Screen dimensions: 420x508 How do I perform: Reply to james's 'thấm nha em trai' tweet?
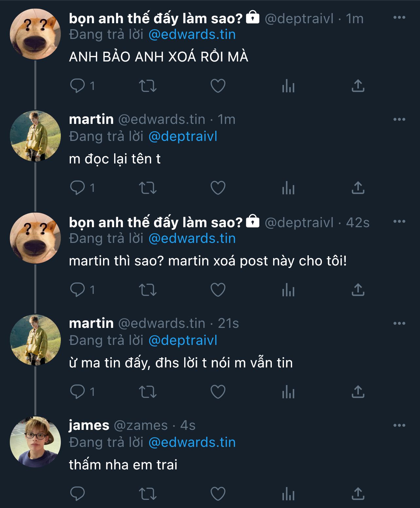[x=78, y=494]
